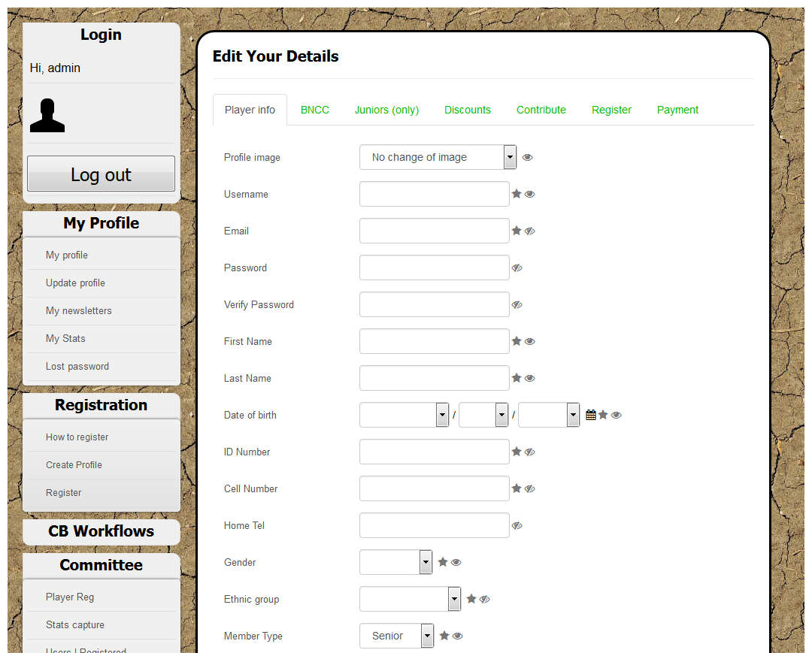
Task: Expand the Ethnic group dropdown
Action: tap(410, 599)
